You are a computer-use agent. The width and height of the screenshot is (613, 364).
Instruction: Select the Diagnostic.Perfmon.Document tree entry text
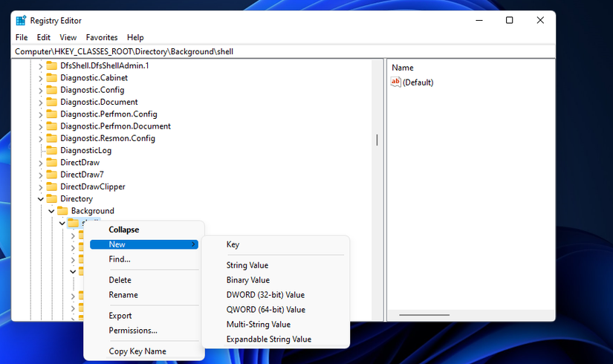tap(115, 126)
